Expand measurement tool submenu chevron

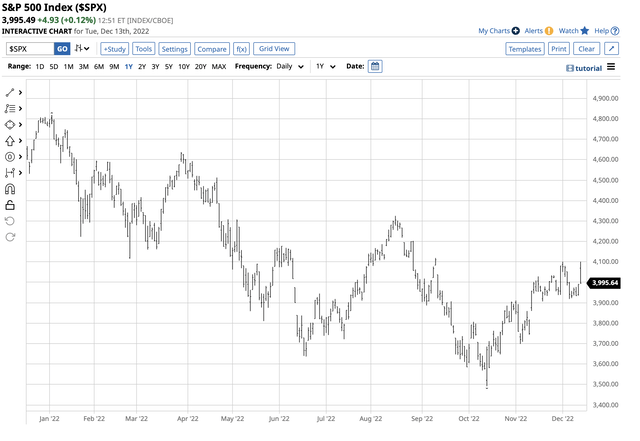click(x=20, y=173)
